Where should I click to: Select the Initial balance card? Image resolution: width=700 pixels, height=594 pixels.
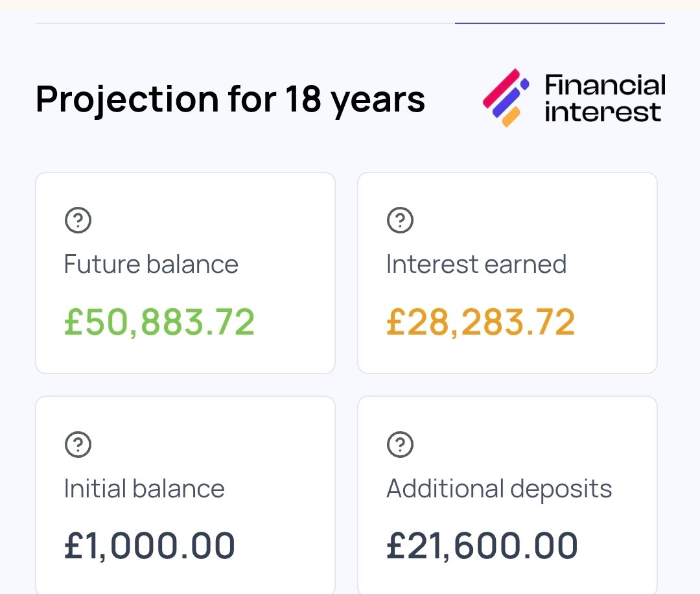coord(185,495)
